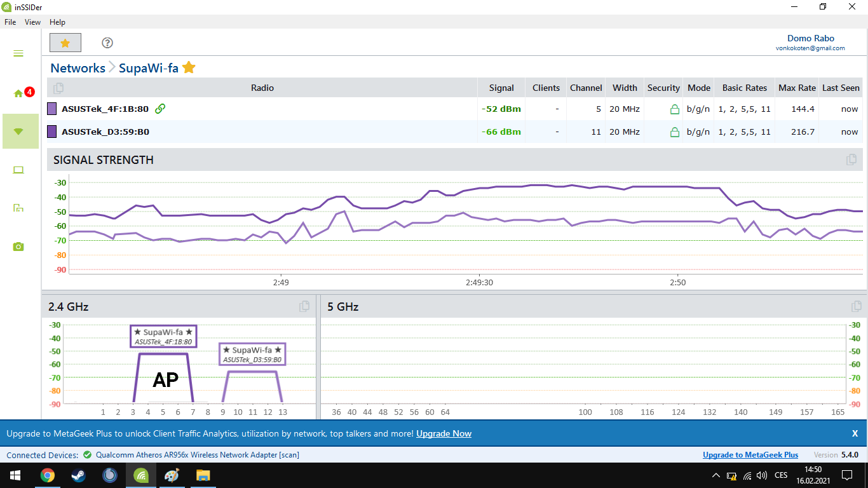Dismiss the upgrade banner with X
The image size is (868, 488).
point(855,433)
